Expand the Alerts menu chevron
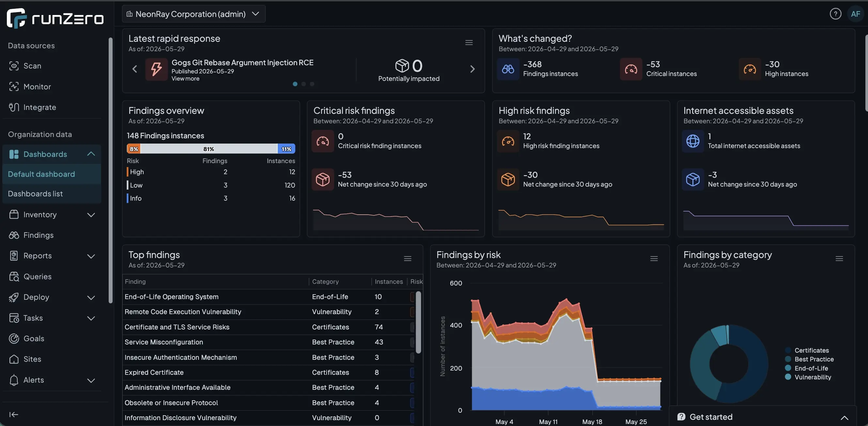Viewport: 868px width, 426px height. coord(91,381)
